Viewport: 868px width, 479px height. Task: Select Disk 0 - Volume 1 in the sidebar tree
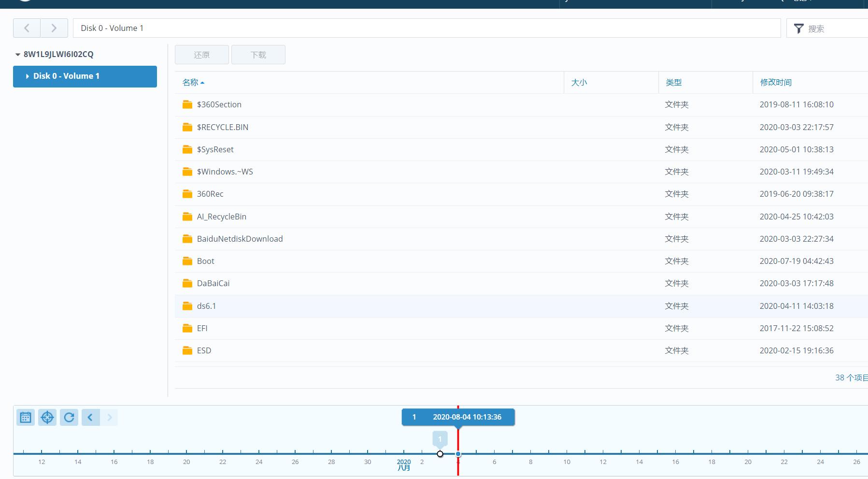[x=85, y=76]
